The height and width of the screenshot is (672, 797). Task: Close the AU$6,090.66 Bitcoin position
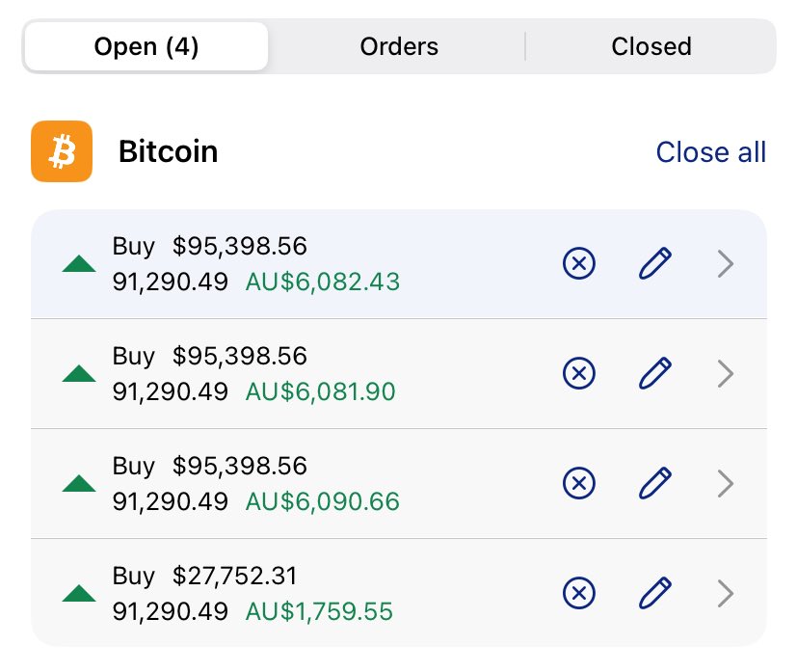(578, 483)
